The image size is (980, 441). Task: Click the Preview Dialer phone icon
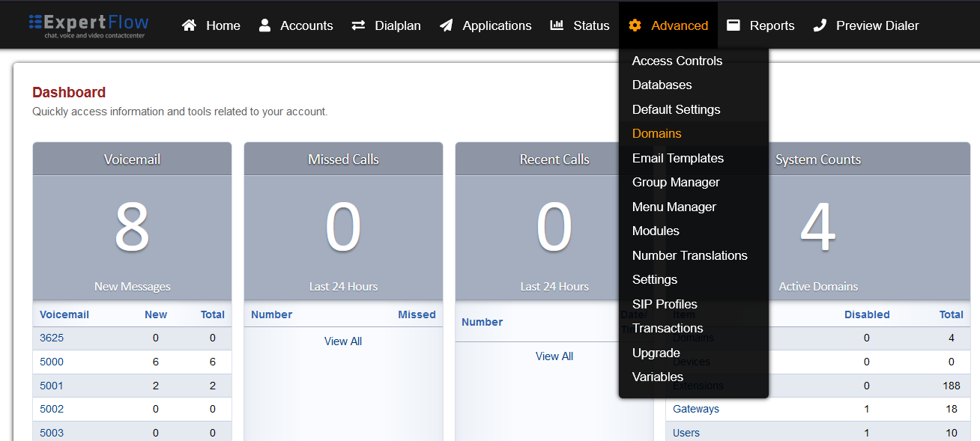coord(820,25)
